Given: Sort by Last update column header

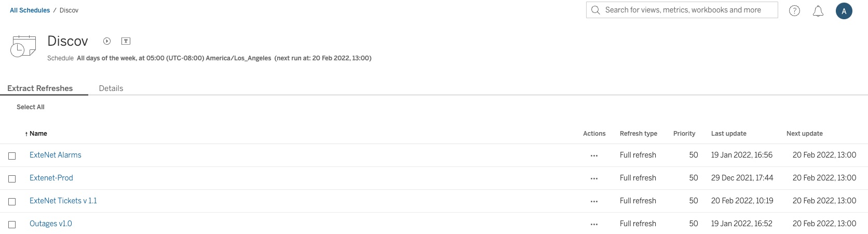Looking at the screenshot, I should [728, 134].
